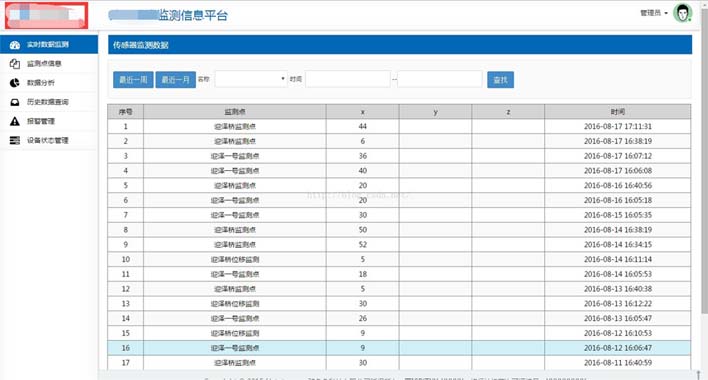708x380 pixels.
Task: Click x value 44 in row 1
Action: pos(363,126)
